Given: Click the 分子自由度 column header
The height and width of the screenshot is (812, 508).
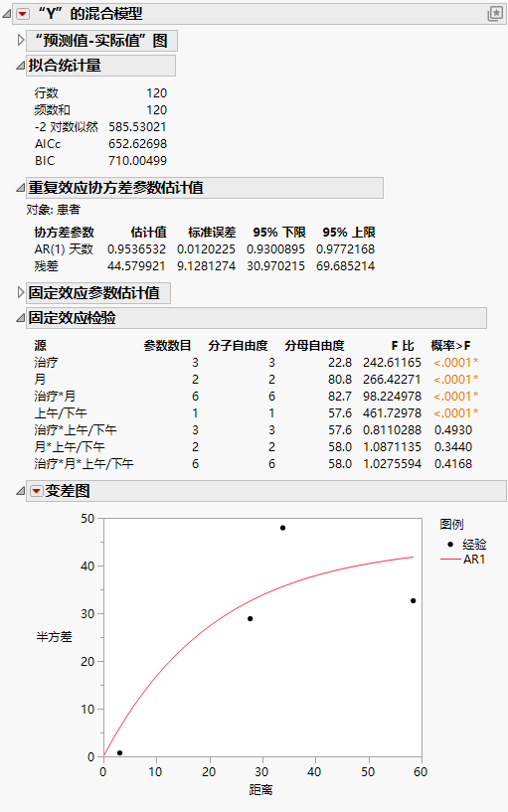Looking at the screenshot, I should [x=239, y=346].
